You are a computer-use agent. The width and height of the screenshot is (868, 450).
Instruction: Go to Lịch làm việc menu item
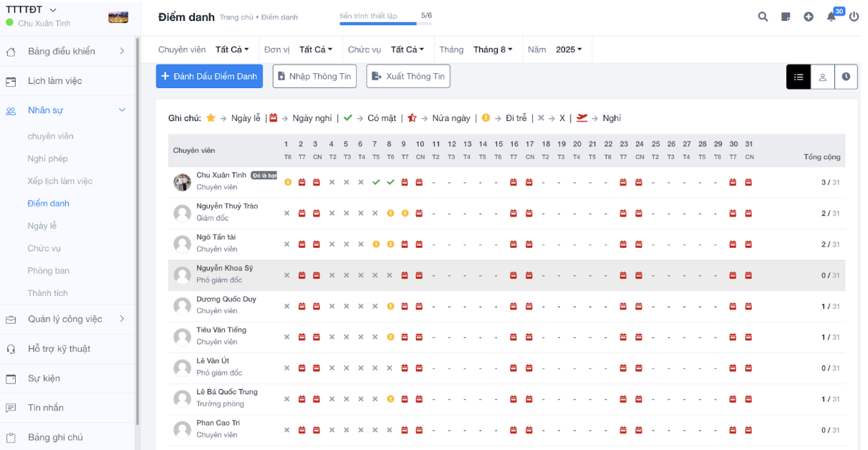click(55, 81)
